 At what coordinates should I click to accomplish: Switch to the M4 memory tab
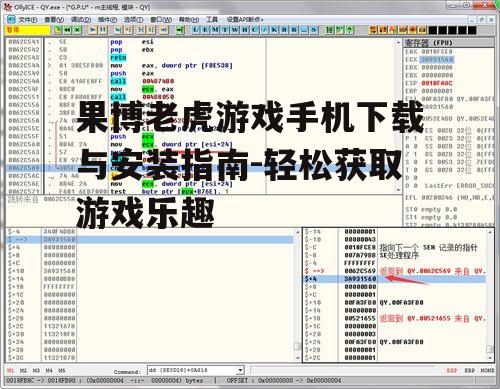49,371
